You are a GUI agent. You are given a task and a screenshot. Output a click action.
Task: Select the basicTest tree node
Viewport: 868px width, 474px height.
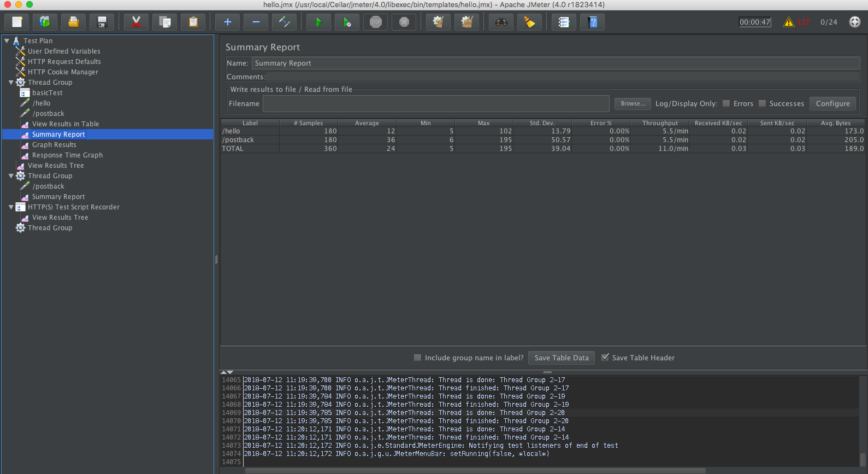tap(47, 92)
